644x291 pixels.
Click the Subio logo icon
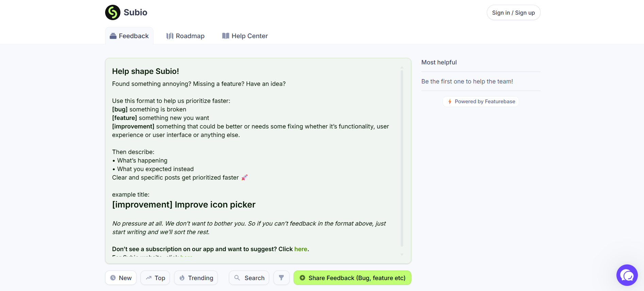[113, 13]
